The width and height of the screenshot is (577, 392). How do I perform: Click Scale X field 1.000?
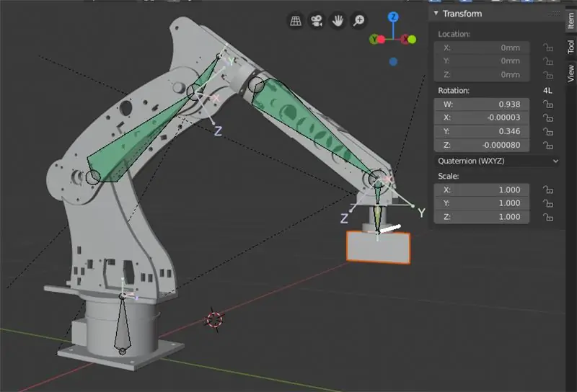(x=482, y=190)
